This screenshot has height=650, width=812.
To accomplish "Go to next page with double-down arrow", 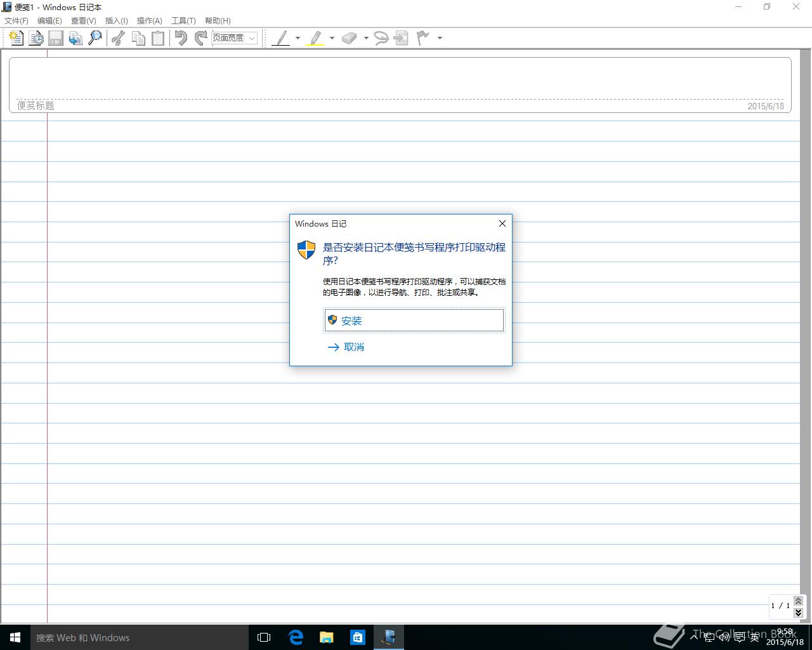I will 798,613.
